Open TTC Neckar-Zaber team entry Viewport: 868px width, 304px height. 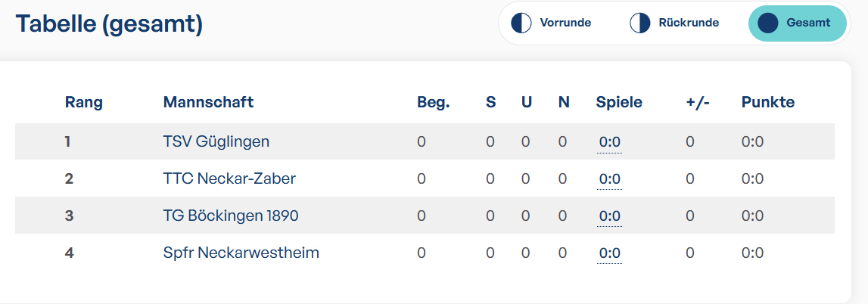pos(230,179)
